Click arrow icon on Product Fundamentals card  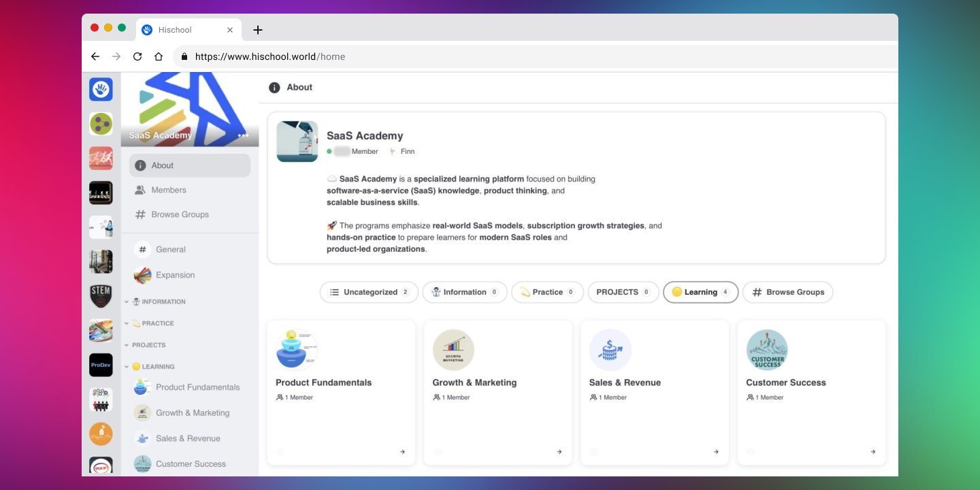[x=402, y=452]
